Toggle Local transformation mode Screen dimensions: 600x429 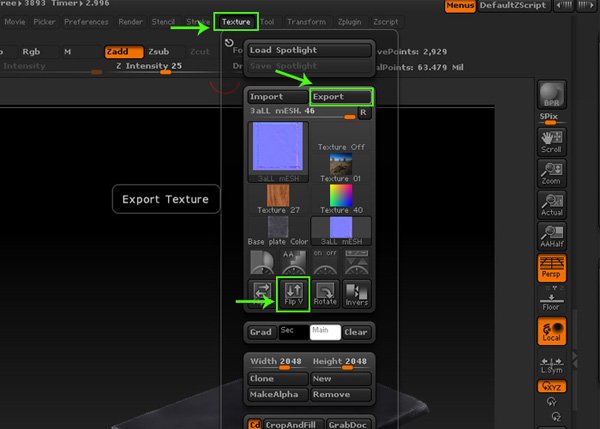(551, 331)
